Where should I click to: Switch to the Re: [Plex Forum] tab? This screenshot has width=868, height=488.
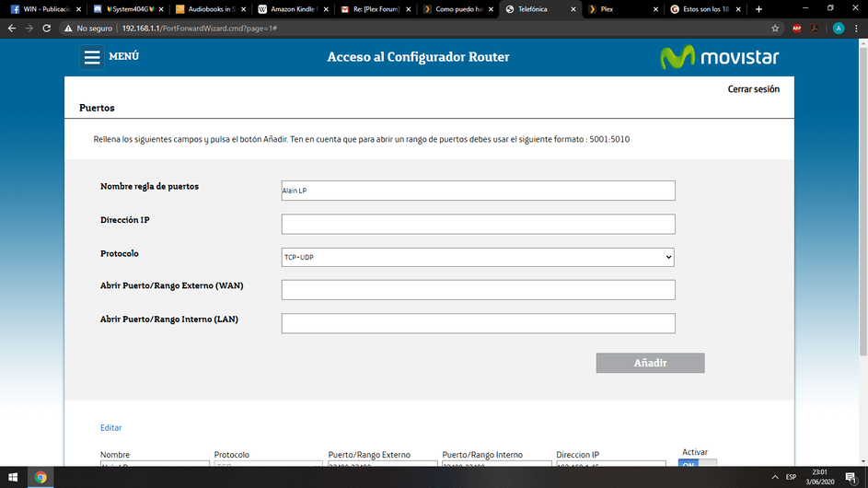(x=376, y=9)
